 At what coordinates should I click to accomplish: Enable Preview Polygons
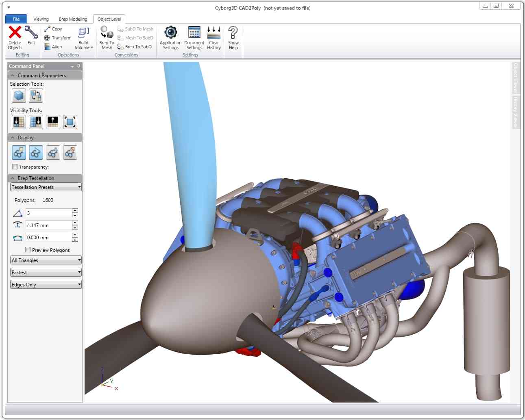[x=28, y=249]
